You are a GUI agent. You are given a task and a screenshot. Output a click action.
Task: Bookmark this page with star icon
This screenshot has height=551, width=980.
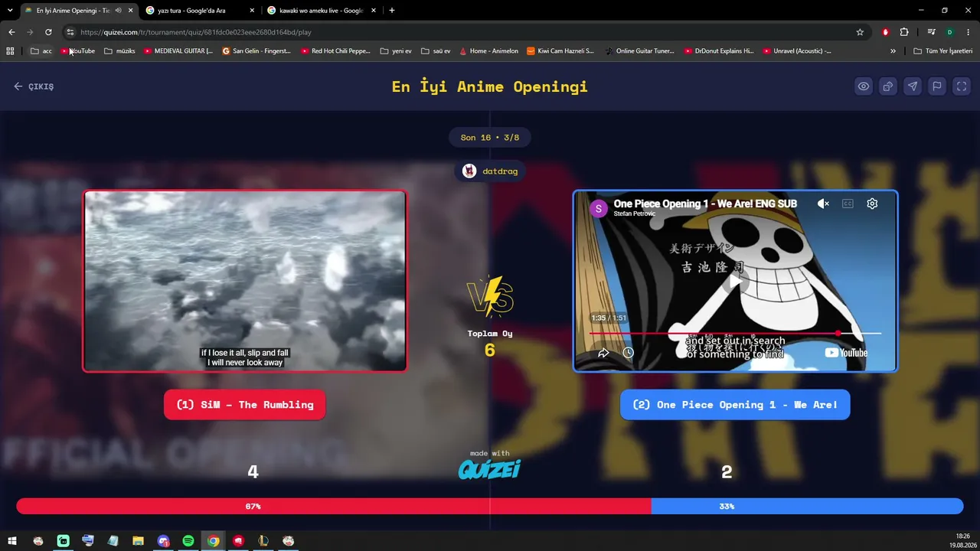(x=860, y=32)
